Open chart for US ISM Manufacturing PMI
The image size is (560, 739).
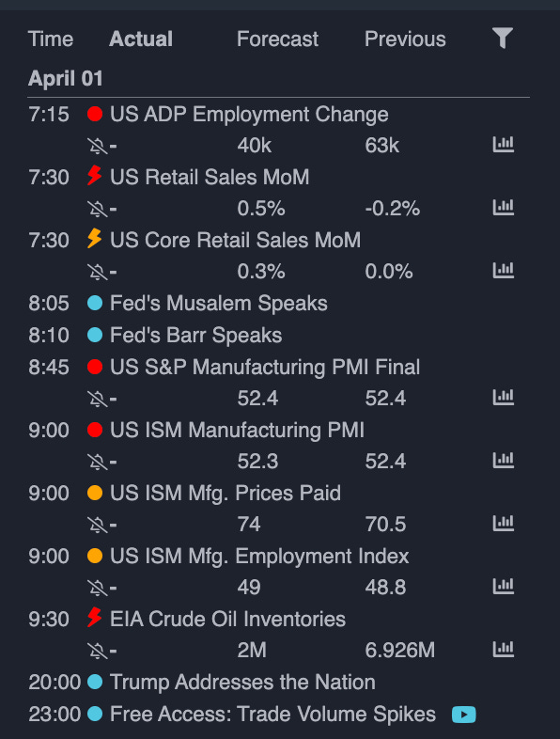(x=503, y=461)
